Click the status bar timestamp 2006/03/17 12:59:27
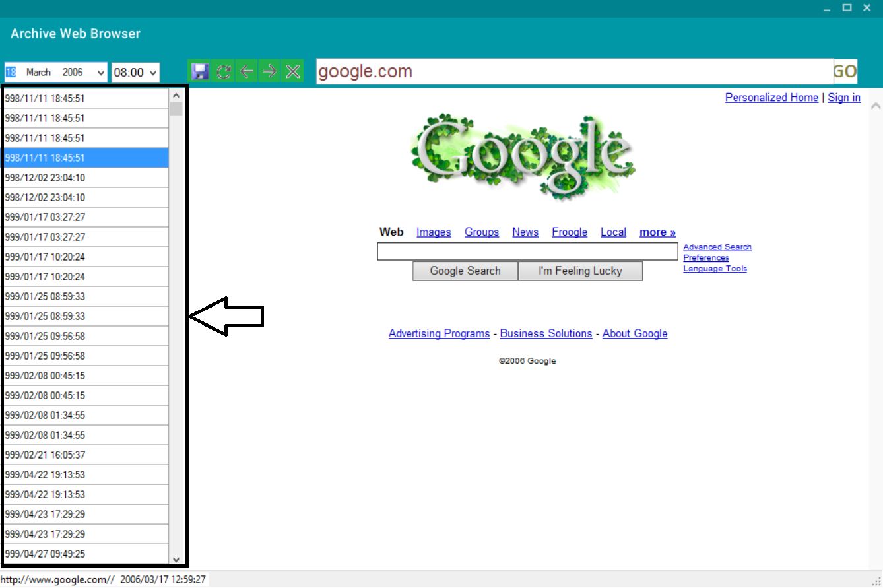The width and height of the screenshot is (883, 588). pos(163,580)
